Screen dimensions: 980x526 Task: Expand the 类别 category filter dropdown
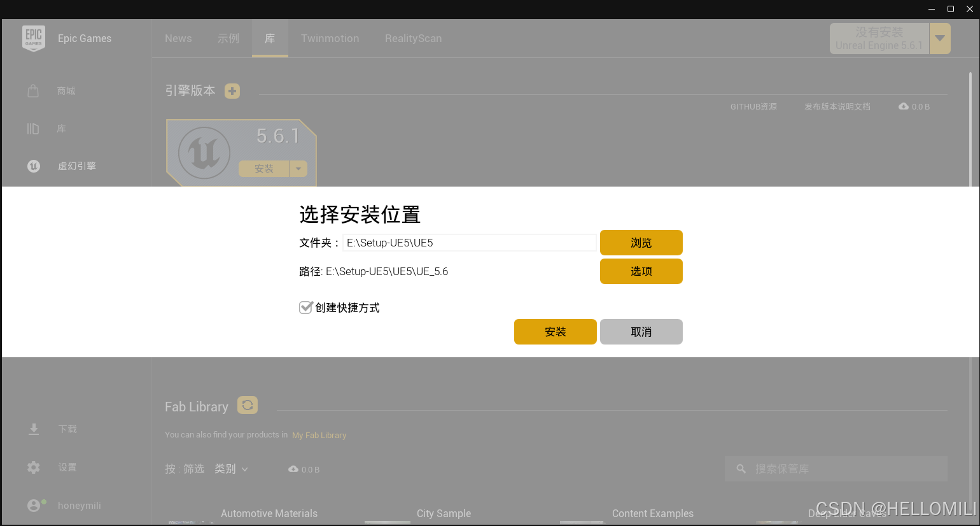click(232, 469)
